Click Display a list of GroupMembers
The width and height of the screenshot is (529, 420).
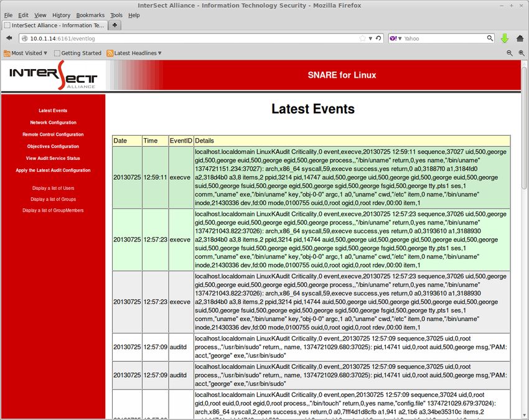[53, 210]
